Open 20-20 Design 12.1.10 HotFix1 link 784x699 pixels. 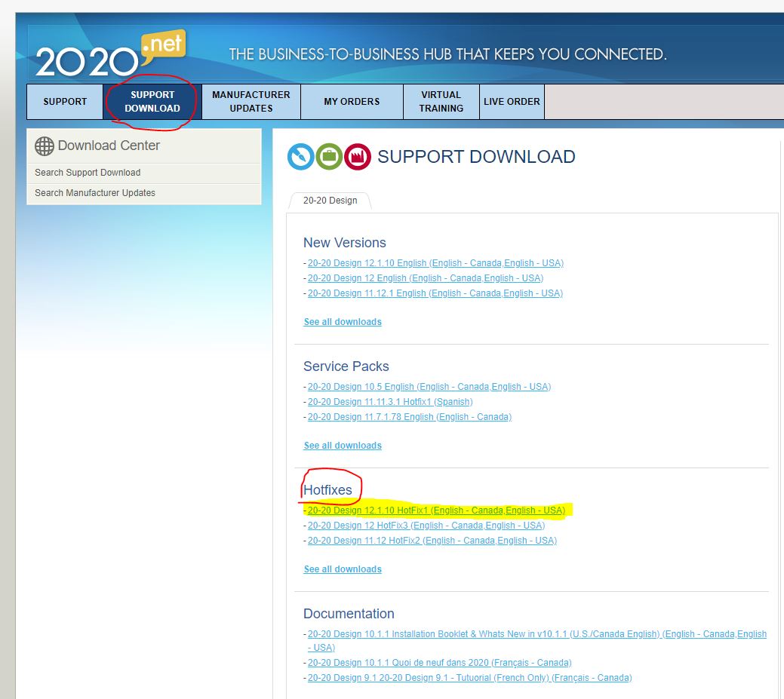(436, 510)
